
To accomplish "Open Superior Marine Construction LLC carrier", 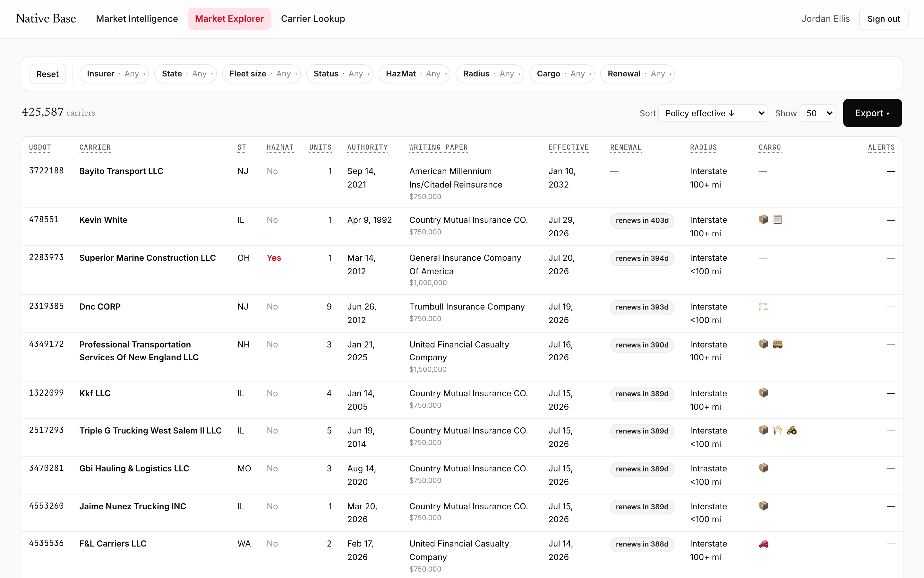I will [147, 258].
